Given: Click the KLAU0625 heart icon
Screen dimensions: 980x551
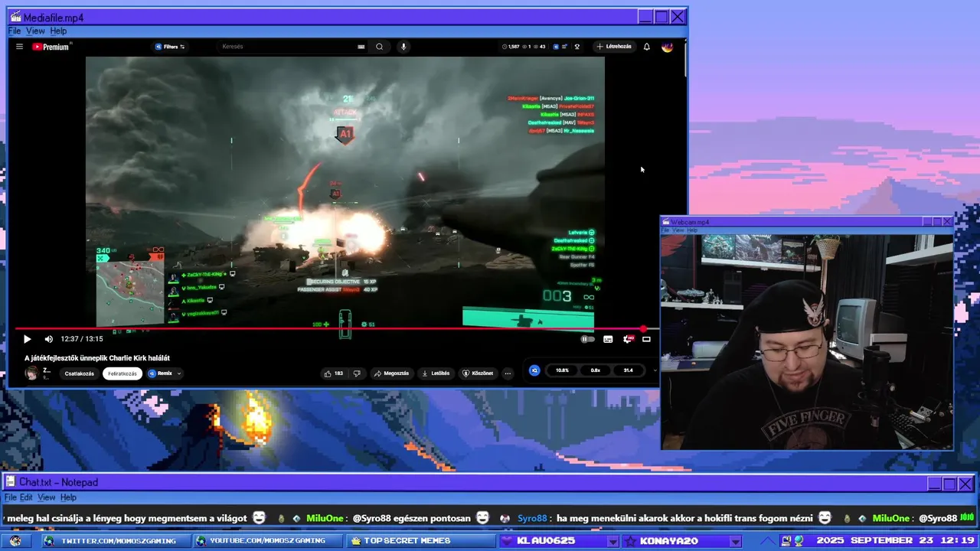Looking at the screenshot, I should coord(508,541).
